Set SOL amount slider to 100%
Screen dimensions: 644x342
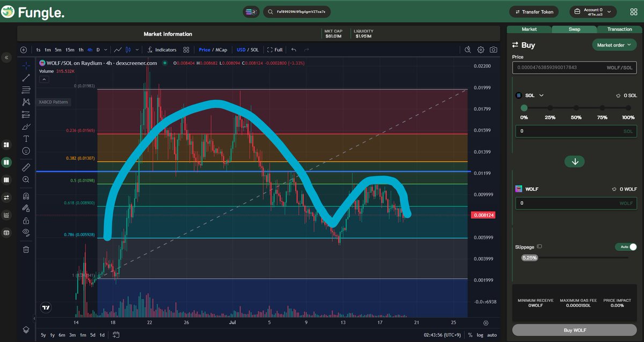tap(628, 108)
